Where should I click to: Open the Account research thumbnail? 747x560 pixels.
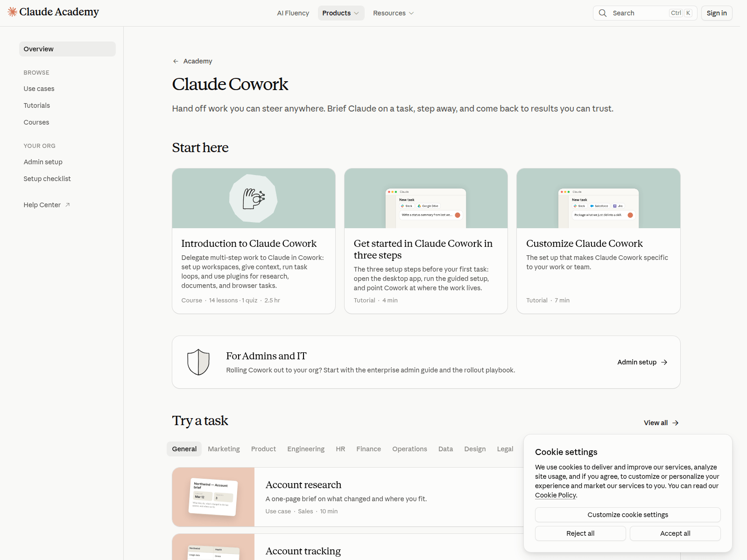pyautogui.click(x=213, y=497)
